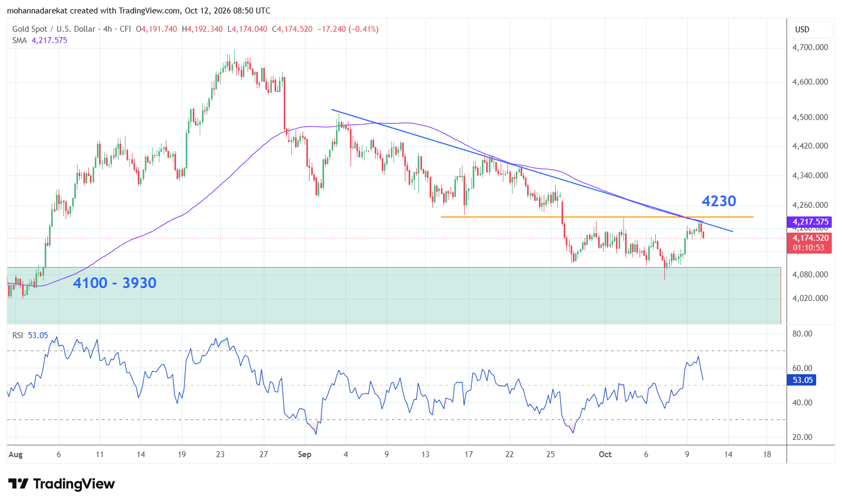Click the RSI indicator legend
The height and width of the screenshot is (504, 842).
30,335
